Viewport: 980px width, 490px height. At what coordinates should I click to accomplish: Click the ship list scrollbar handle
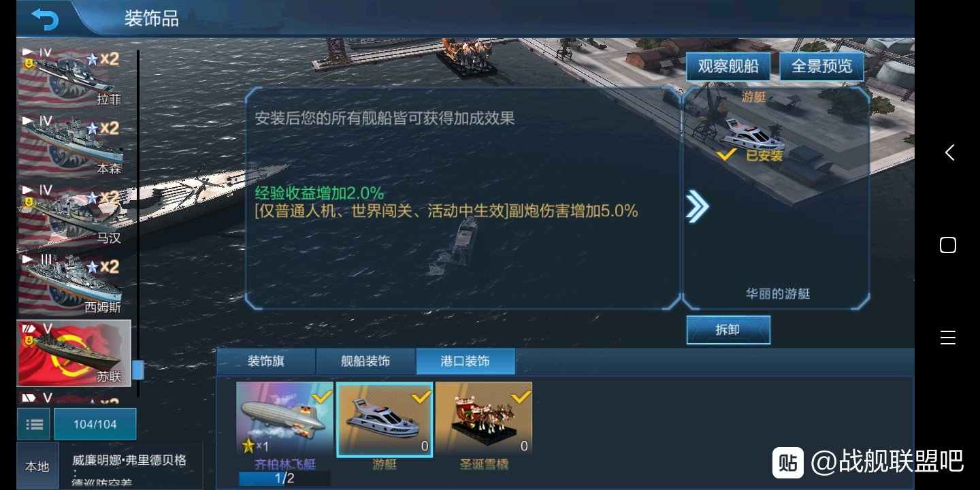(138, 370)
